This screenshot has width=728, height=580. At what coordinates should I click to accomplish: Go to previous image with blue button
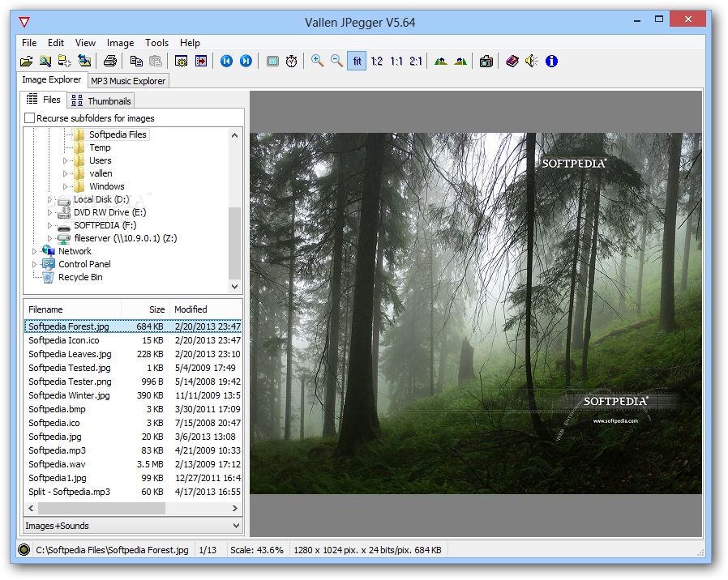tap(226, 62)
